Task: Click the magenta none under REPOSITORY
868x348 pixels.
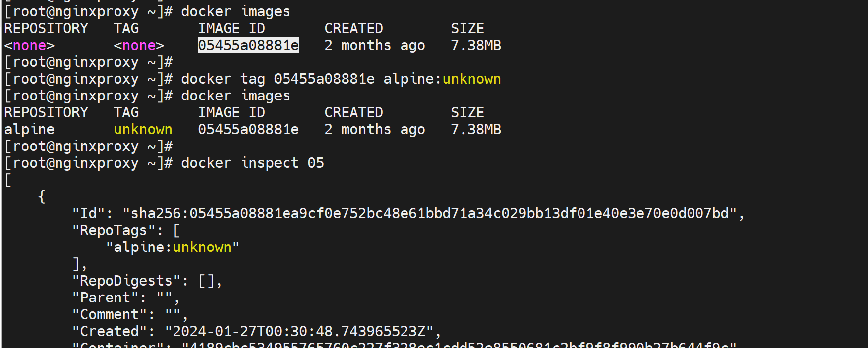Action: click(x=29, y=46)
